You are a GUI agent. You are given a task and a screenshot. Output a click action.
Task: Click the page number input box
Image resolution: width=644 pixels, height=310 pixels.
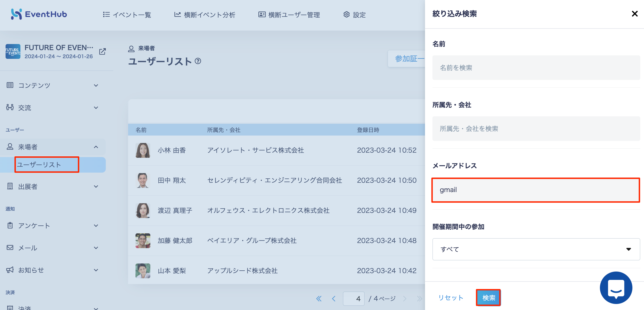point(354,298)
